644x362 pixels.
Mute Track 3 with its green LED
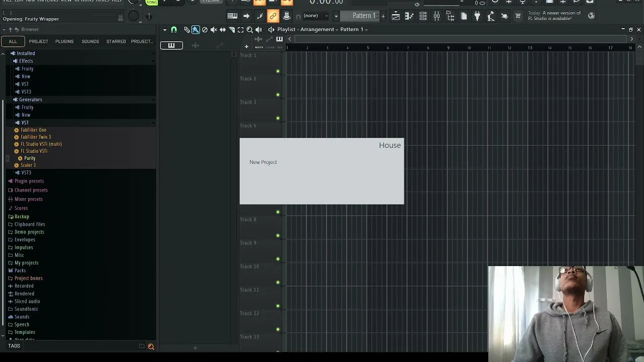coord(278,118)
